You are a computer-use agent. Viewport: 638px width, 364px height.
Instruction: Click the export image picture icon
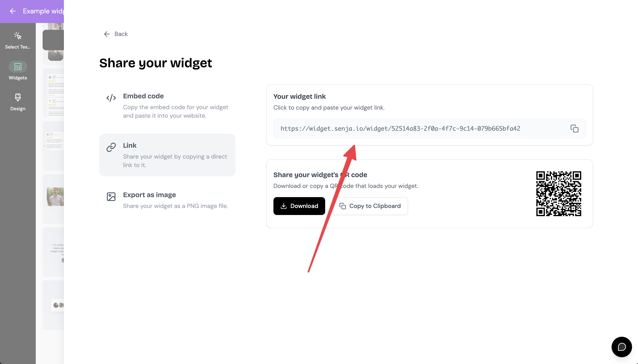tap(111, 196)
